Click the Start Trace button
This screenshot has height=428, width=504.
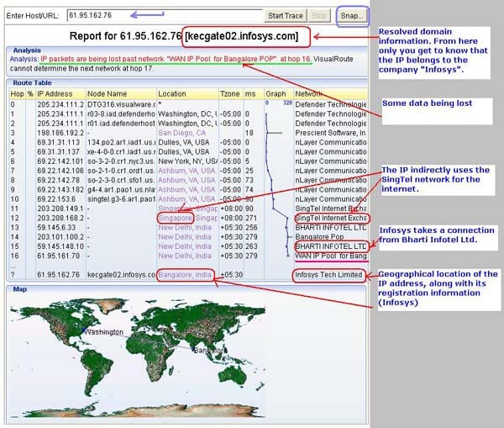286,15
